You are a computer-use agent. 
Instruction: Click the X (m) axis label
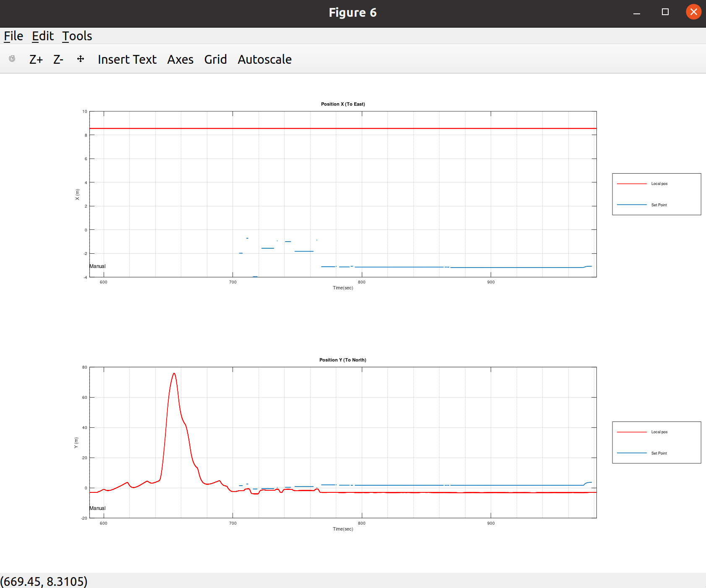[x=77, y=194]
